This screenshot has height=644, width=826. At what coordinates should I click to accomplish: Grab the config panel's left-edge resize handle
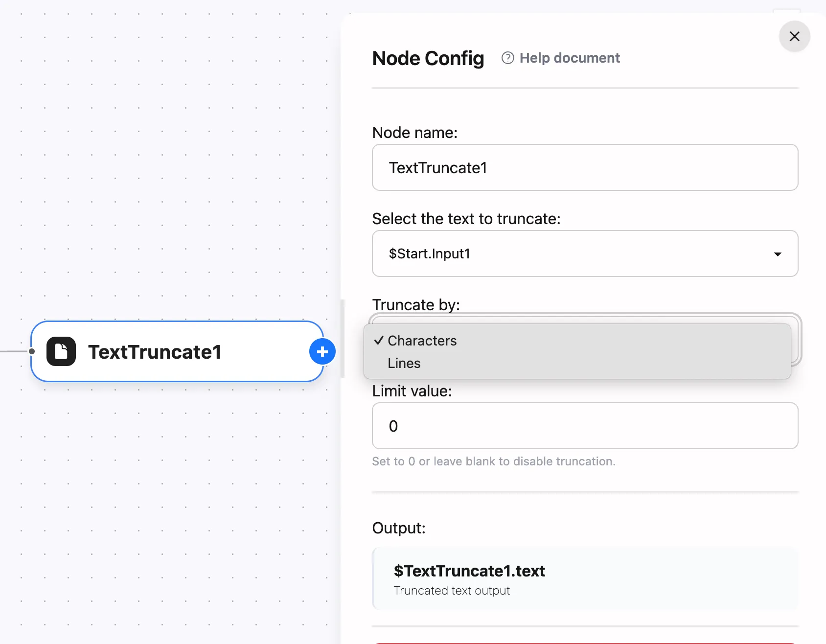pyautogui.click(x=343, y=339)
